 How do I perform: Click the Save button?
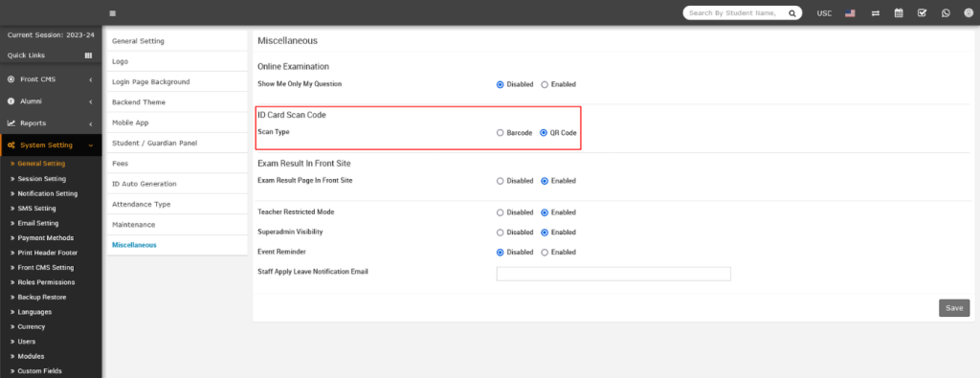point(954,308)
